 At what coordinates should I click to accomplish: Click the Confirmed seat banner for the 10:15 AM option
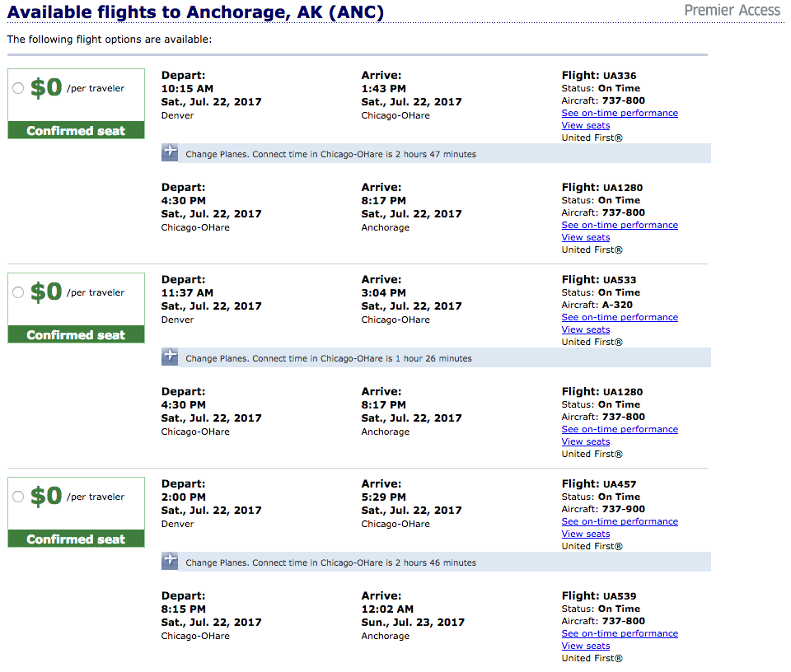pyautogui.click(x=76, y=131)
